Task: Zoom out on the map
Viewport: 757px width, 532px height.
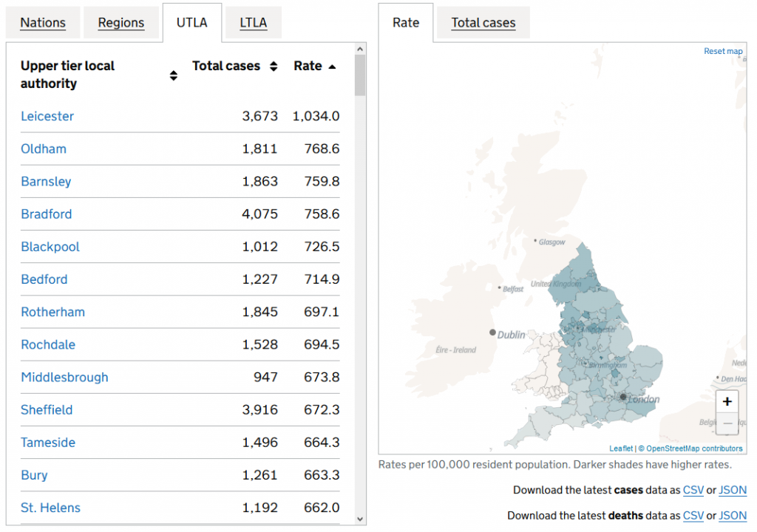Action: click(727, 423)
